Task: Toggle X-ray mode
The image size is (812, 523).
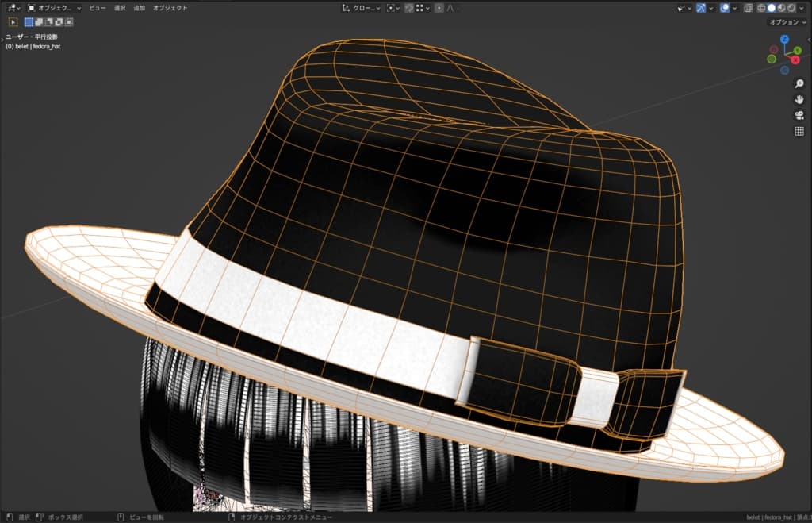Action: point(748,8)
